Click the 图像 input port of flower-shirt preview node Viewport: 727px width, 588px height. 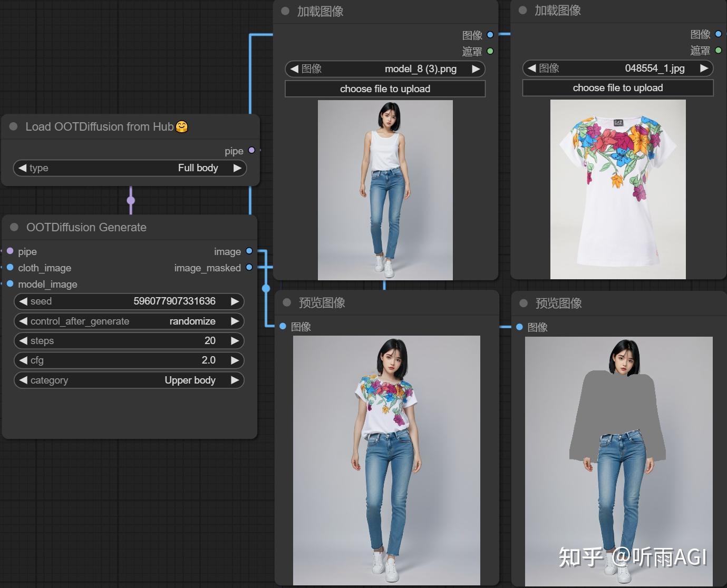click(283, 327)
